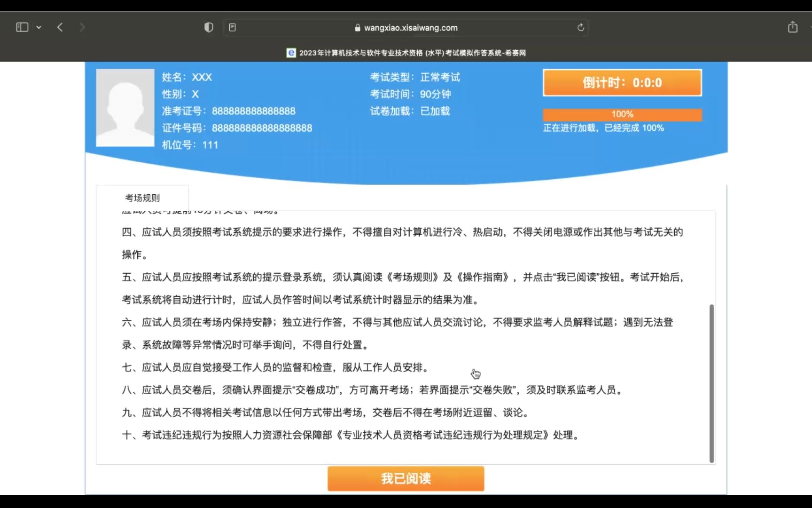Click the text 试卷加载: 已加载
Image resolution: width=812 pixels, height=508 pixels.
410,111
